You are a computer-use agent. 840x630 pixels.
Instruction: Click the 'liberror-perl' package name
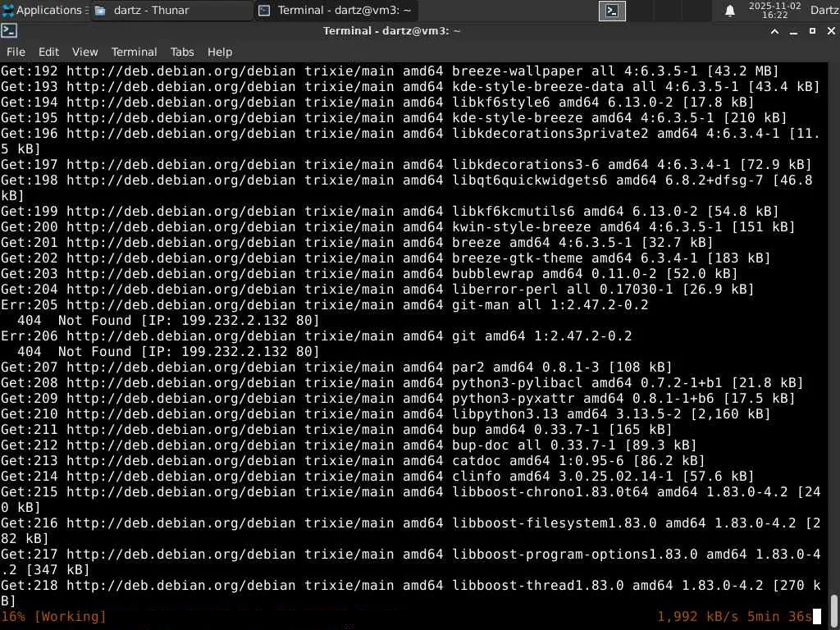point(505,290)
